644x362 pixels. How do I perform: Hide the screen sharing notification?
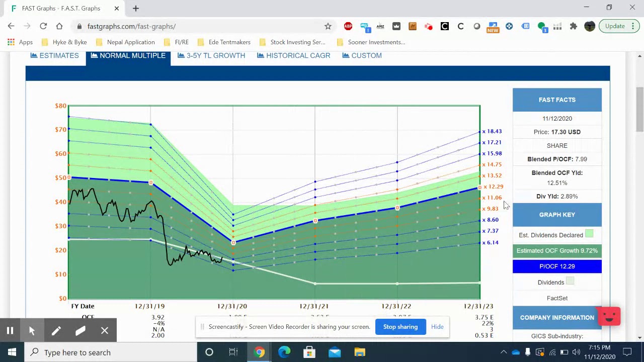pos(437,327)
